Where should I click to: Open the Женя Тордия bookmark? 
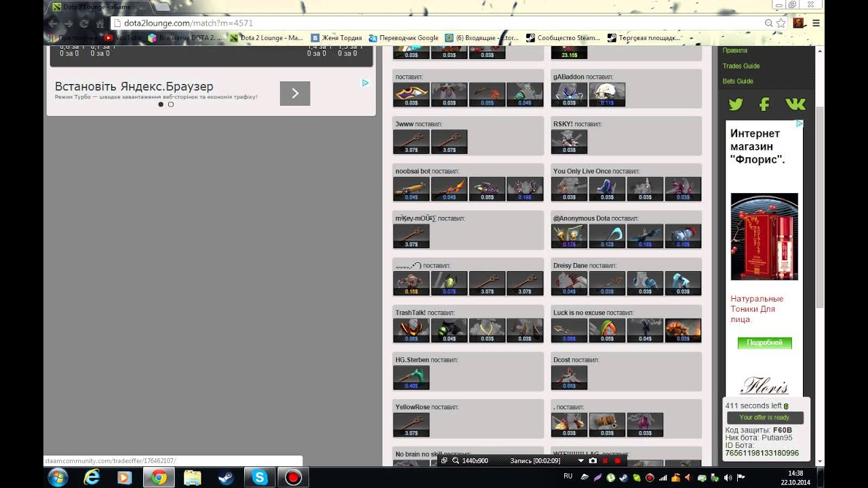tap(336, 38)
